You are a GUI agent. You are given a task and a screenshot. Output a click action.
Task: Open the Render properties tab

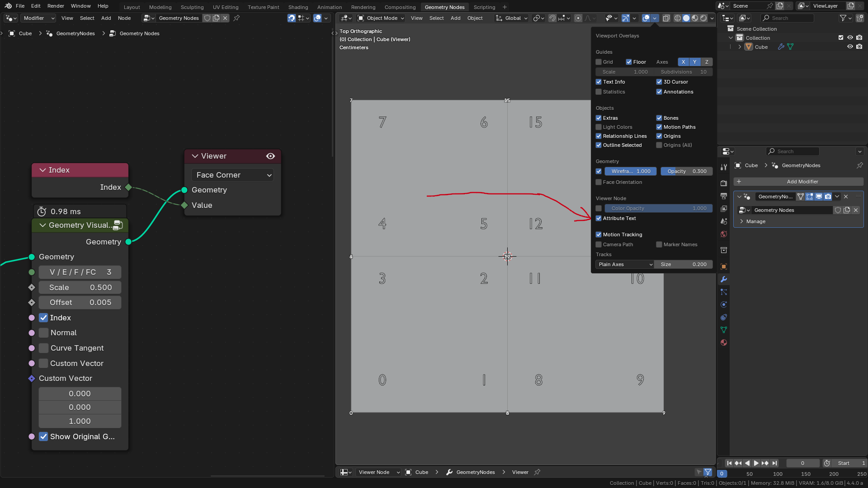724,183
